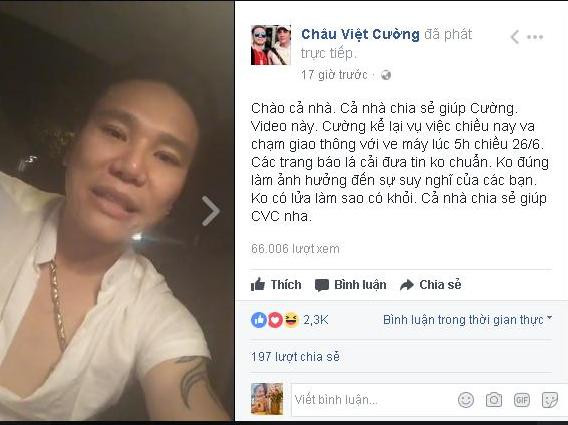Go to next media with right chevron

coord(211,211)
